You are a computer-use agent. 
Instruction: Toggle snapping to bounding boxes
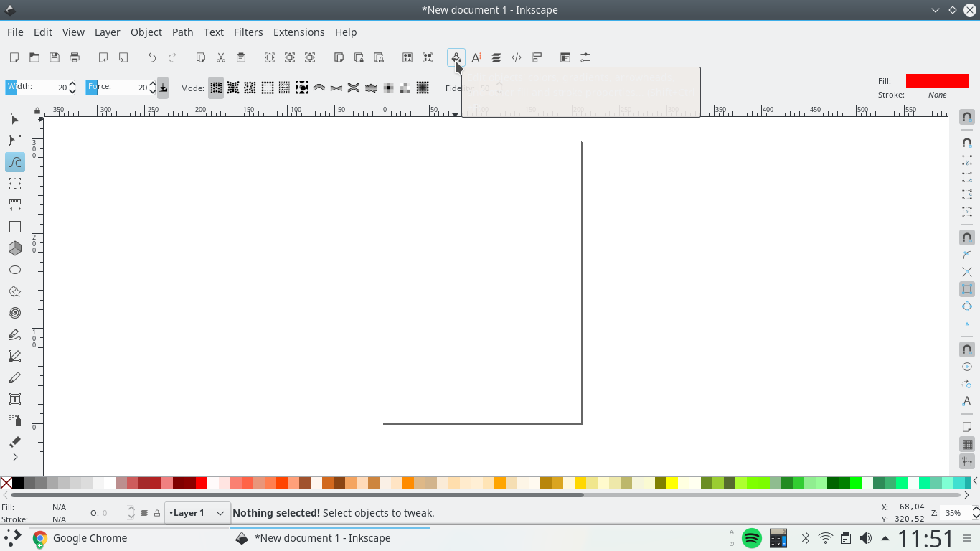pos(967,143)
